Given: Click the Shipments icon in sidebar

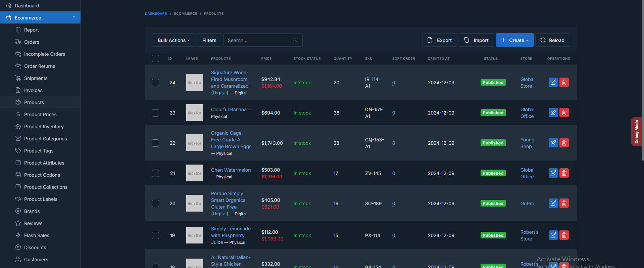Looking at the screenshot, I should point(18,78).
